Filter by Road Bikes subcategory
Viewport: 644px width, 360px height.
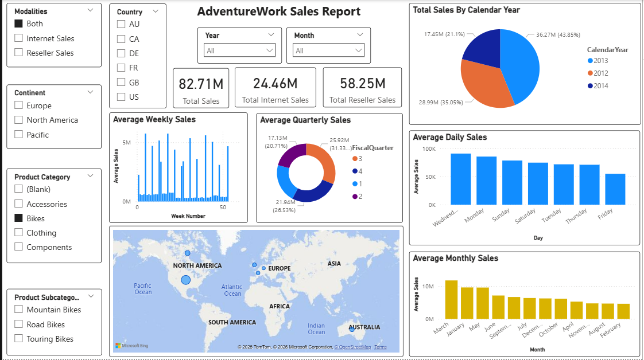18,324
